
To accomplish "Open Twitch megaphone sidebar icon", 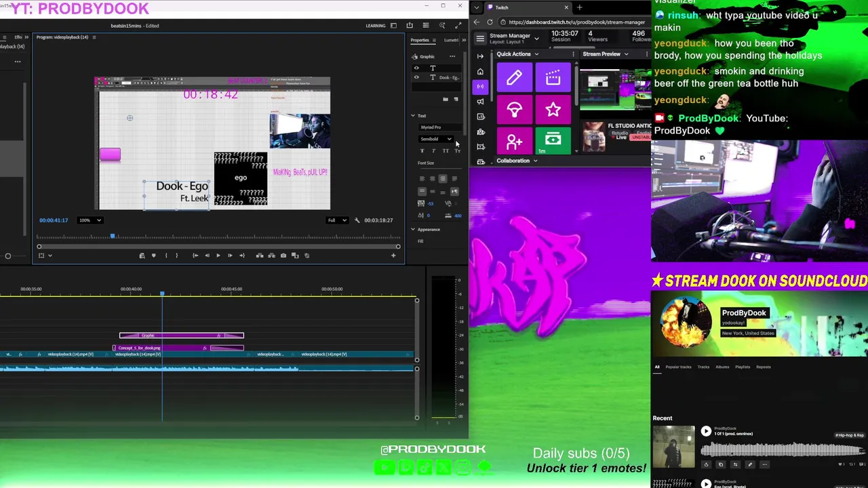I will 480,102.
